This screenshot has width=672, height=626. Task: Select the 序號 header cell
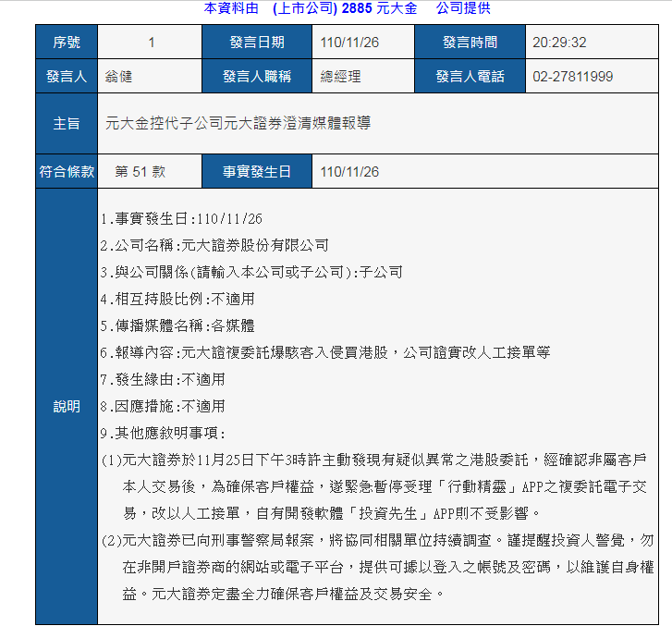pos(67,42)
